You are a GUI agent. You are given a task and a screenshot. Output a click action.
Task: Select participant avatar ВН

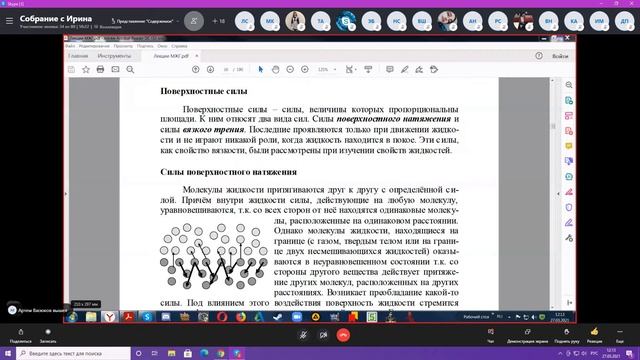click(548, 21)
